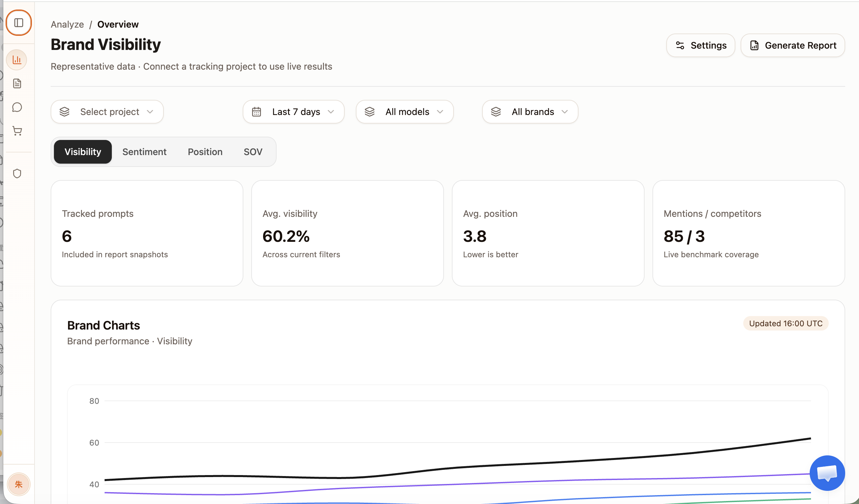Click the Updated 16:00 UTC badge
The height and width of the screenshot is (504, 859).
(x=785, y=323)
